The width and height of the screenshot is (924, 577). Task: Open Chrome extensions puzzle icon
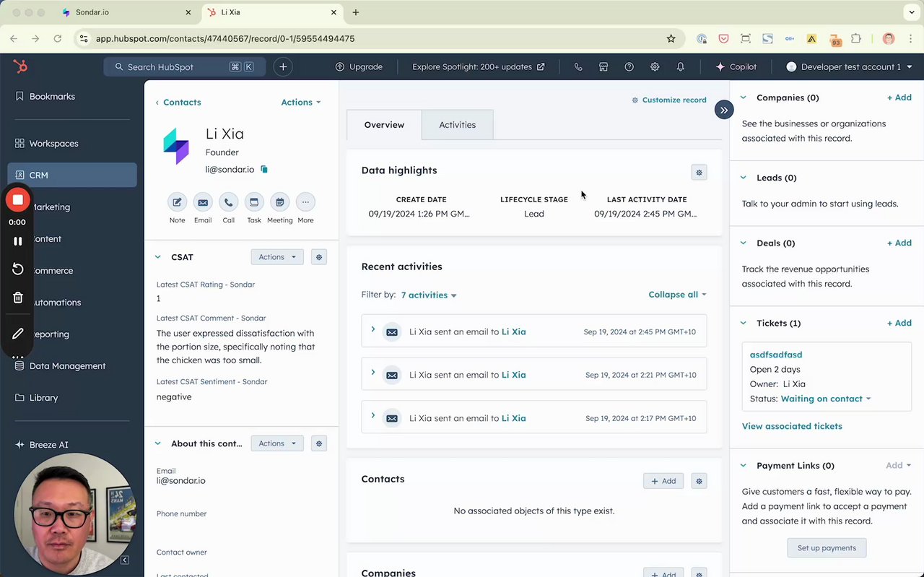[x=856, y=38]
